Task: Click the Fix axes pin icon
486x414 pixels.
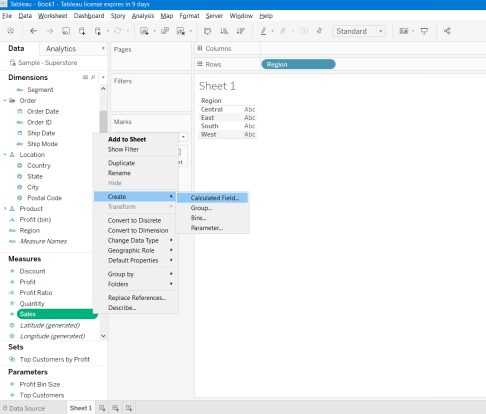Action: (319, 31)
